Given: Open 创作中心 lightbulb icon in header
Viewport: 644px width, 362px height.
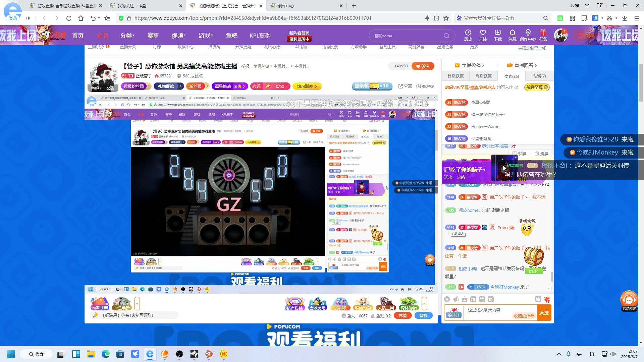Looking at the screenshot, I should (x=528, y=35).
